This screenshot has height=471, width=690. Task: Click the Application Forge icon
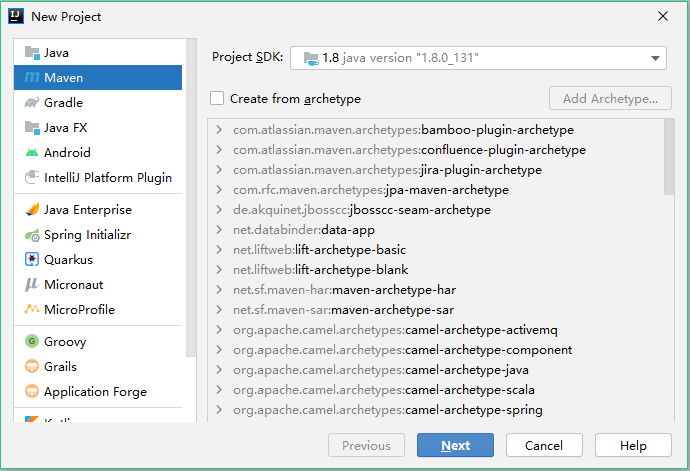pos(32,392)
